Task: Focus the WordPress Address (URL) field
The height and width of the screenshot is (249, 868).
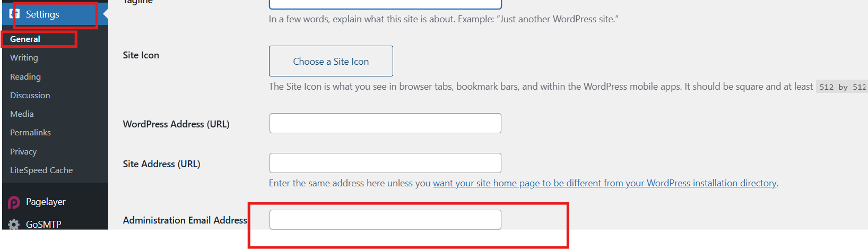Action: pyautogui.click(x=385, y=123)
